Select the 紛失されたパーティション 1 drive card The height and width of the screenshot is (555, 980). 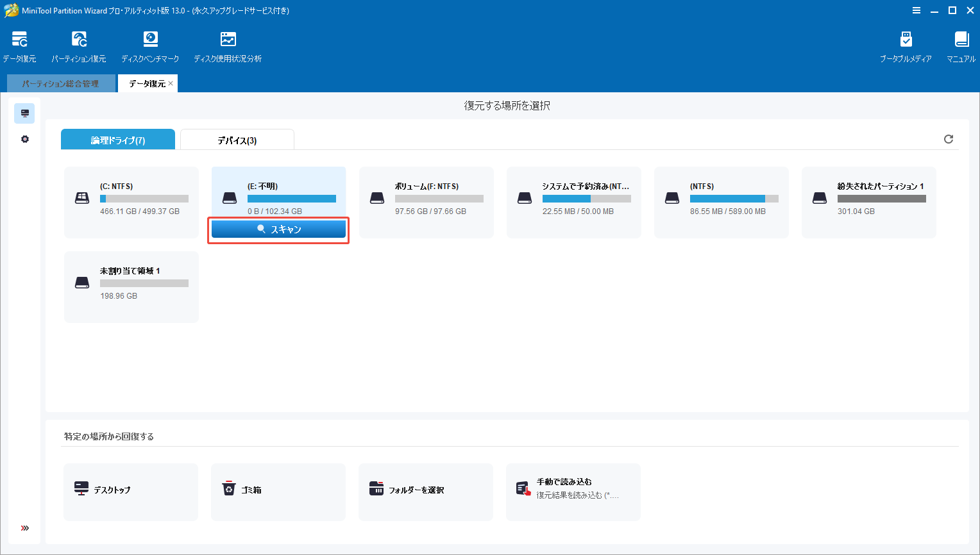(x=868, y=203)
